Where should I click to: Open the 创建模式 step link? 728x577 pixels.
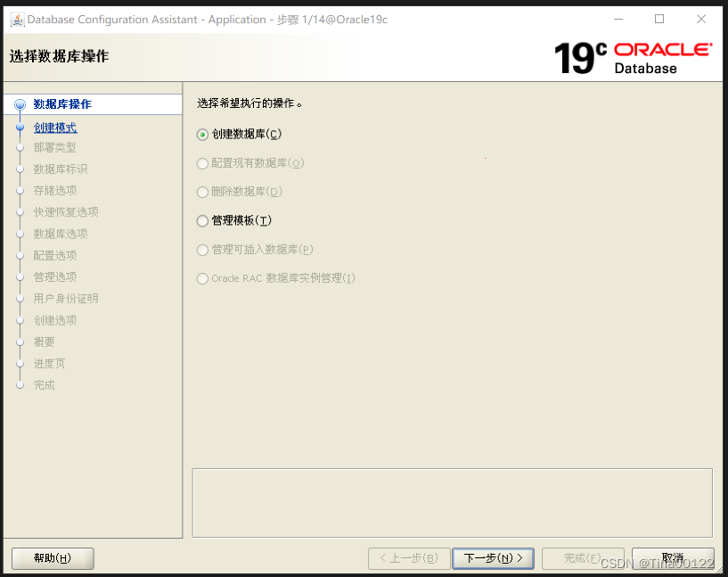55,128
